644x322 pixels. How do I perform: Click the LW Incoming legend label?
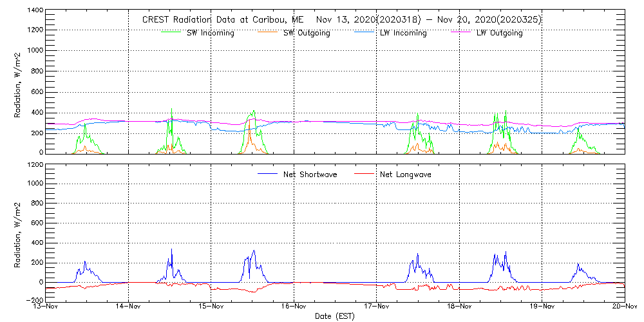click(403, 33)
